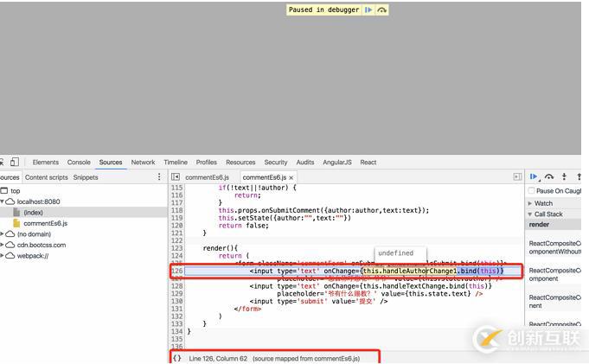The width and height of the screenshot is (589, 364).
Task: Select Snippets navigator tab
Action: (86, 177)
